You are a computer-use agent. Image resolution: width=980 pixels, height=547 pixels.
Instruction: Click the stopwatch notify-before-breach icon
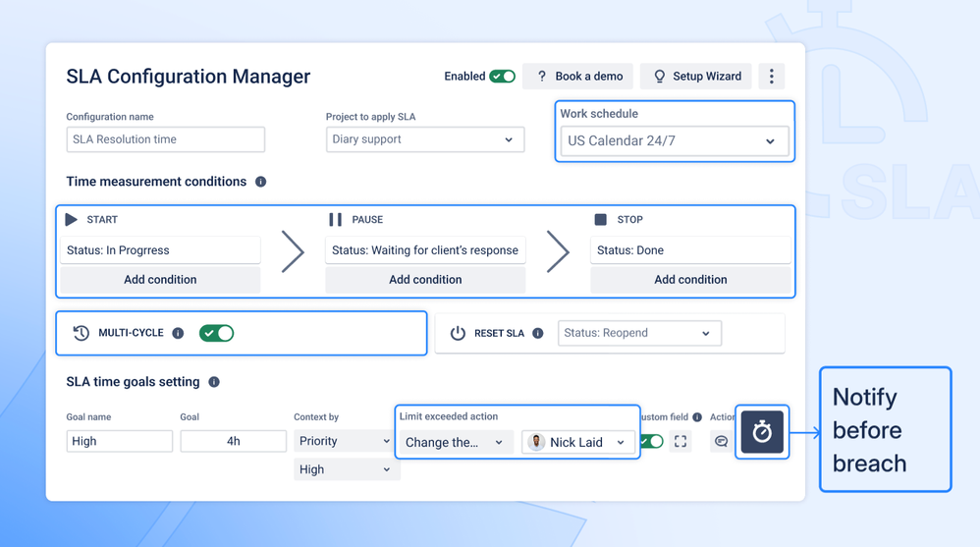click(762, 432)
